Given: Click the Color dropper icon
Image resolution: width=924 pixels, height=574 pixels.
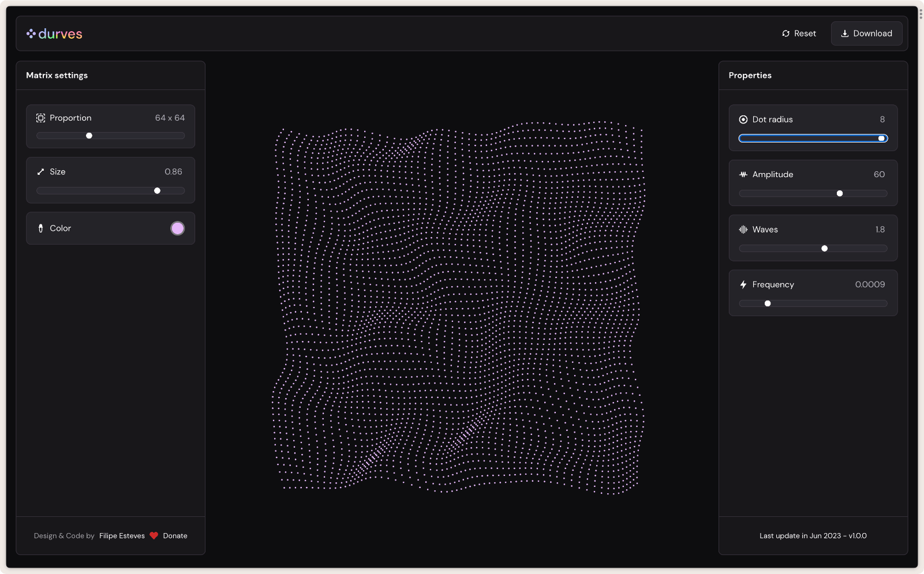Looking at the screenshot, I should (40, 228).
